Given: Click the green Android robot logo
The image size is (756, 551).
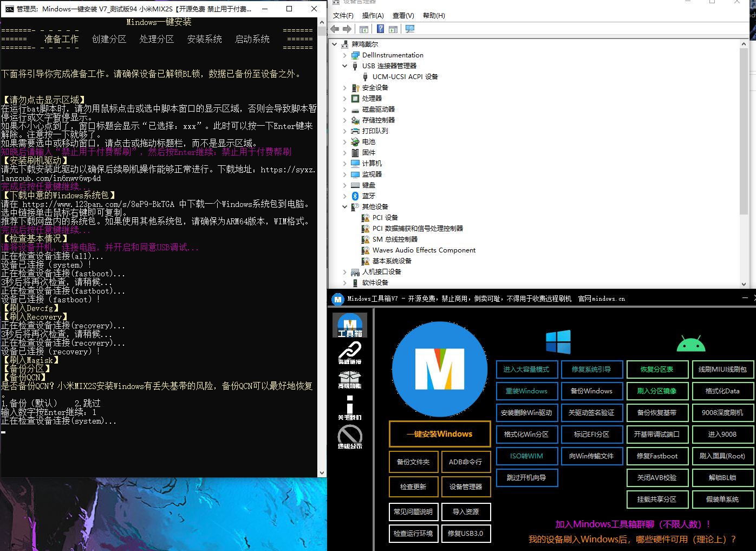Looking at the screenshot, I should point(691,344).
